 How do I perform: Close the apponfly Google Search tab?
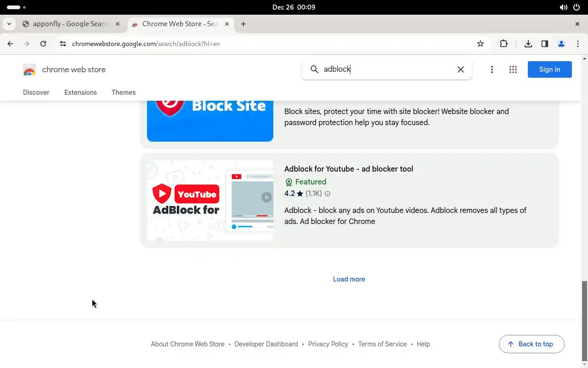[118, 24]
